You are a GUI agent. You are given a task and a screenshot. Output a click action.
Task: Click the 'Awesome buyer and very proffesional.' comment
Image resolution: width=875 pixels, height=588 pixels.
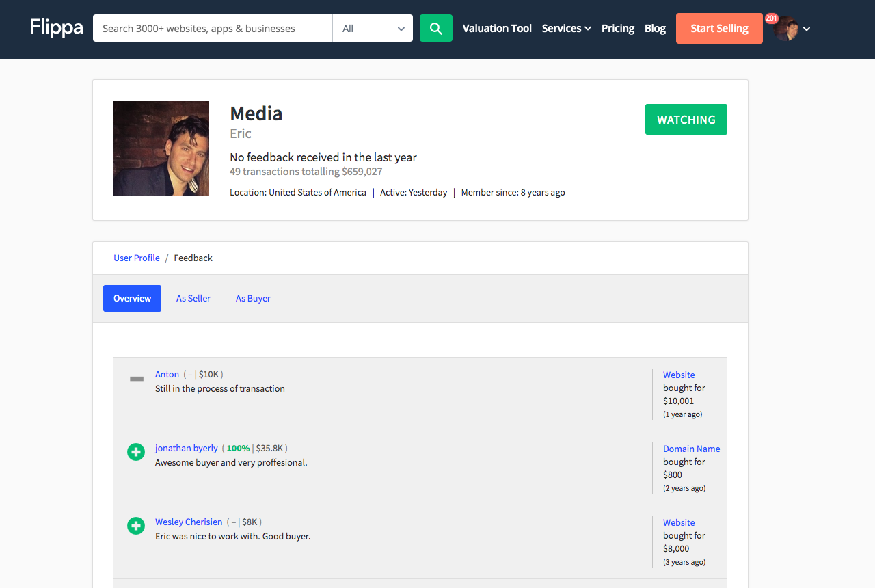click(231, 462)
